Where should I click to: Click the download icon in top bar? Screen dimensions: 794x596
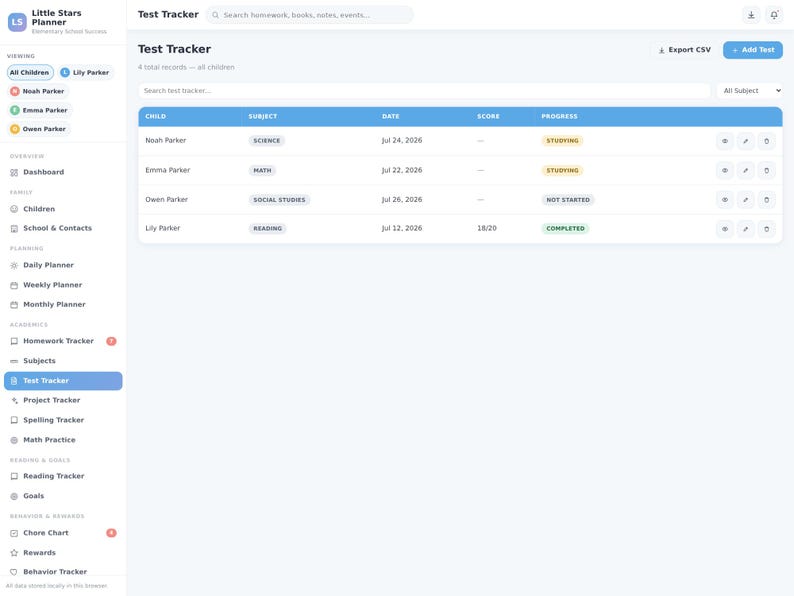pos(751,15)
